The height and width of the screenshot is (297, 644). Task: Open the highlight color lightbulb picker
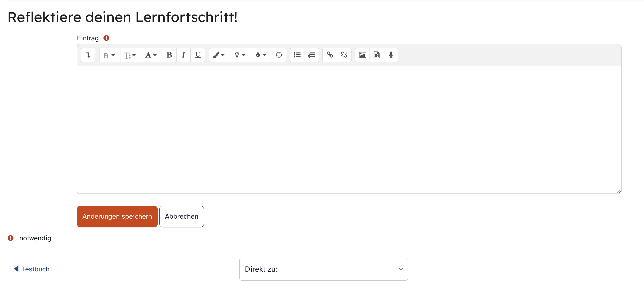pos(240,55)
